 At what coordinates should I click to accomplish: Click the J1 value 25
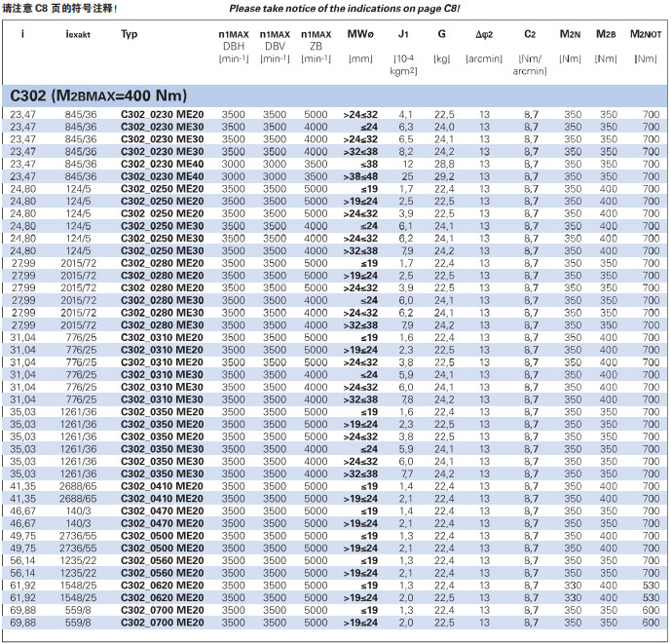407,175
